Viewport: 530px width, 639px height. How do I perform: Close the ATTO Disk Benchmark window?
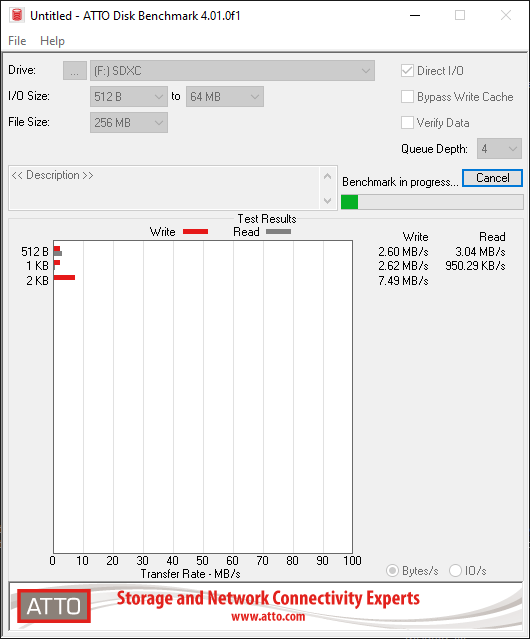point(506,15)
